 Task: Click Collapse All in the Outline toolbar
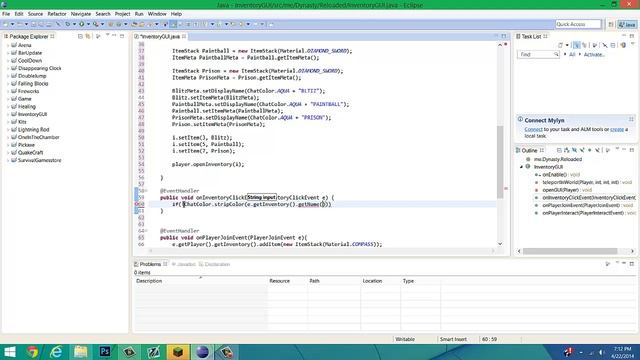(x=559, y=150)
